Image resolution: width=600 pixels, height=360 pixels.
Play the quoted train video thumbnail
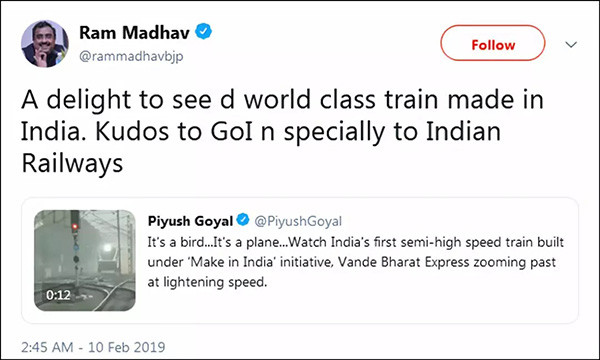(x=85, y=260)
